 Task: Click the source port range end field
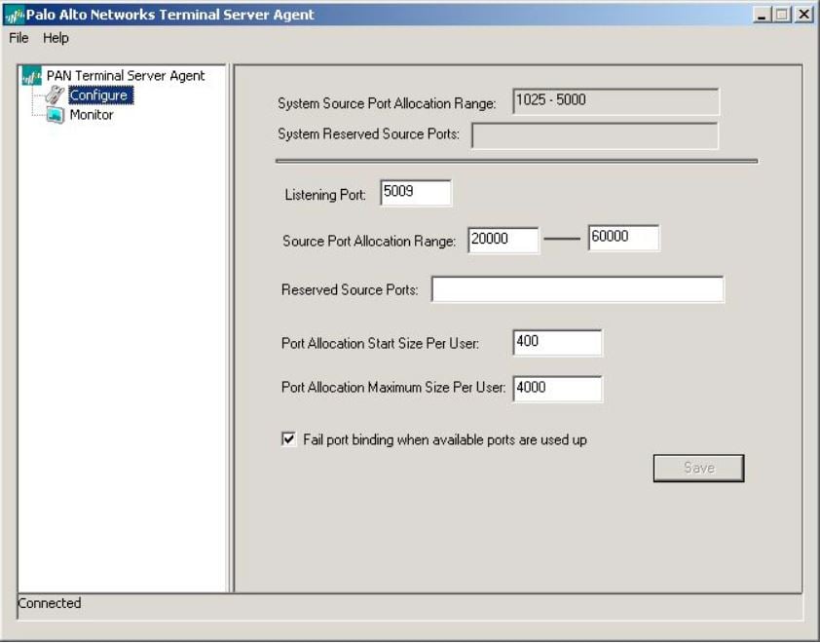[x=623, y=239]
